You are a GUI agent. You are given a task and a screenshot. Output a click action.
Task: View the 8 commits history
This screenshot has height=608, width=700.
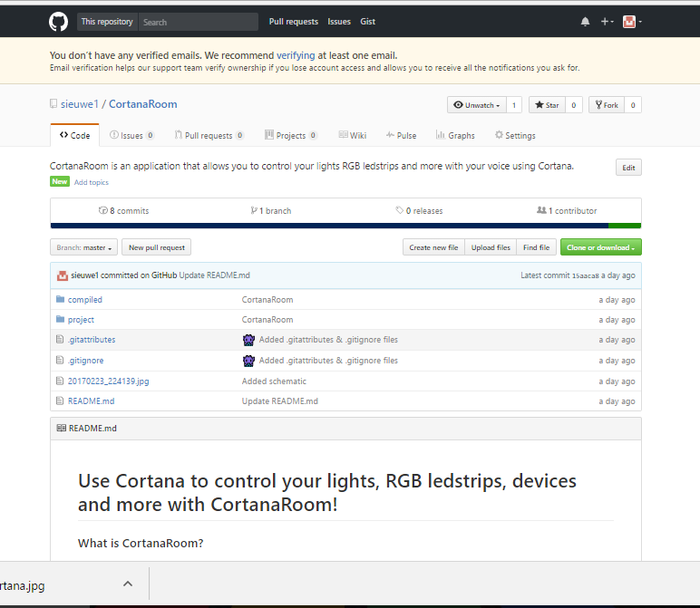point(123,210)
